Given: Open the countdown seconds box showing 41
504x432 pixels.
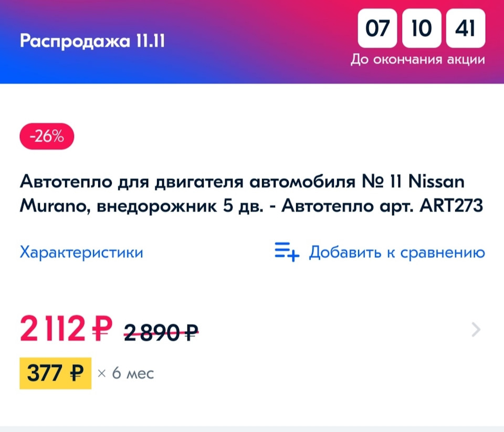Looking at the screenshot, I should click(465, 29).
